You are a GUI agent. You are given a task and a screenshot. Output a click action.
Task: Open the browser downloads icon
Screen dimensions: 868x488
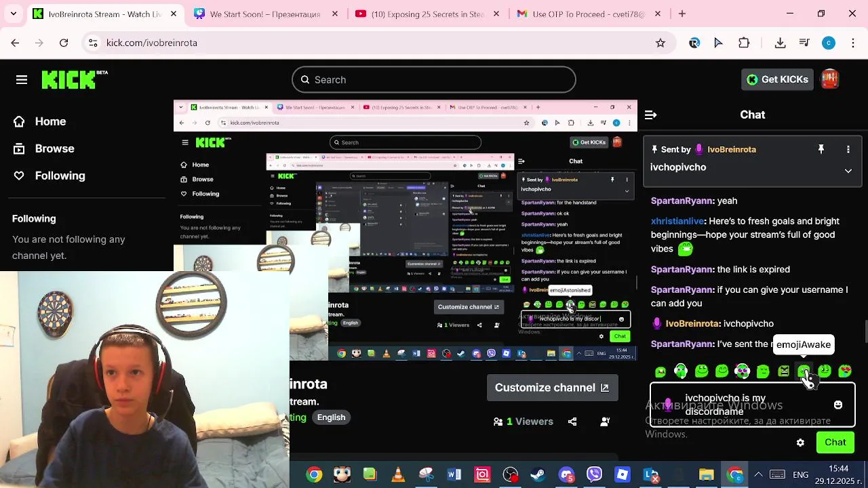[780, 43]
